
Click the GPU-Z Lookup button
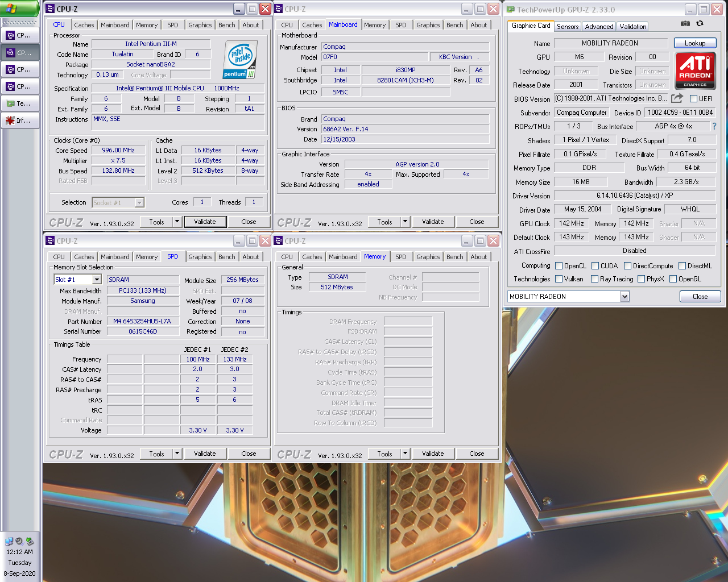point(695,43)
